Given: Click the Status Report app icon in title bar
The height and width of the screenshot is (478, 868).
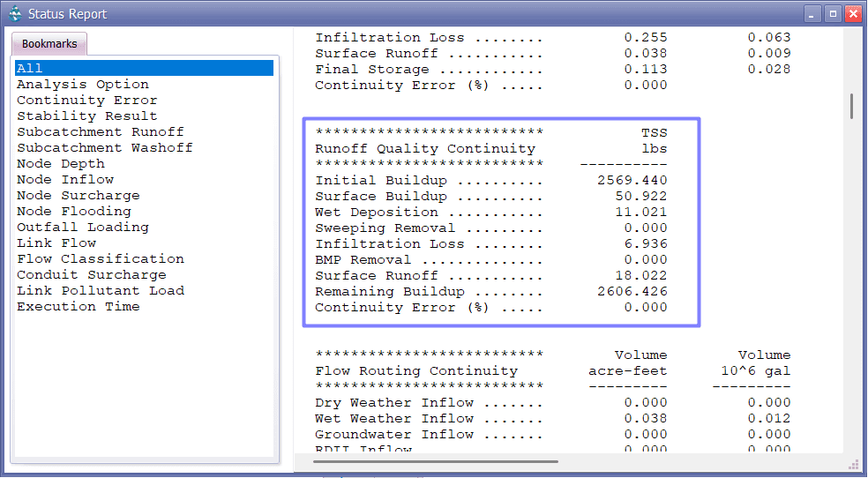Looking at the screenshot, I should click(x=15, y=13).
